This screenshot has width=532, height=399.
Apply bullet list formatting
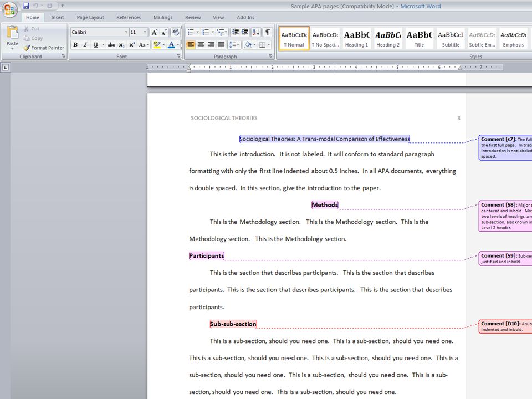coord(191,32)
